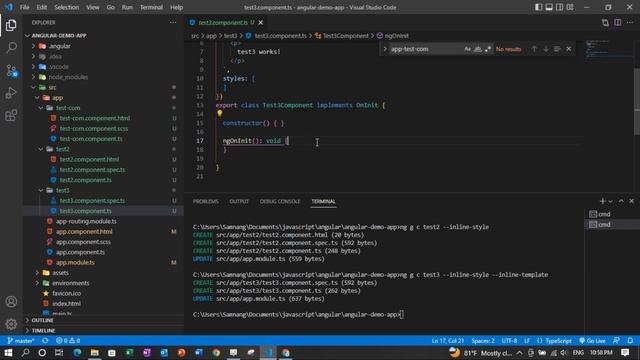Expand replace mode in find widget

coord(384,49)
